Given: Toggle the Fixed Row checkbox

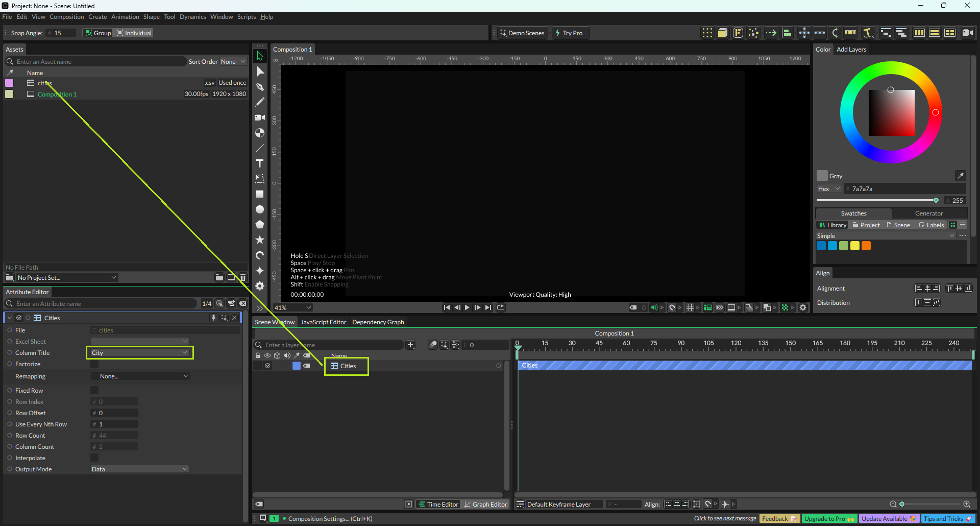Looking at the screenshot, I should pos(94,391).
